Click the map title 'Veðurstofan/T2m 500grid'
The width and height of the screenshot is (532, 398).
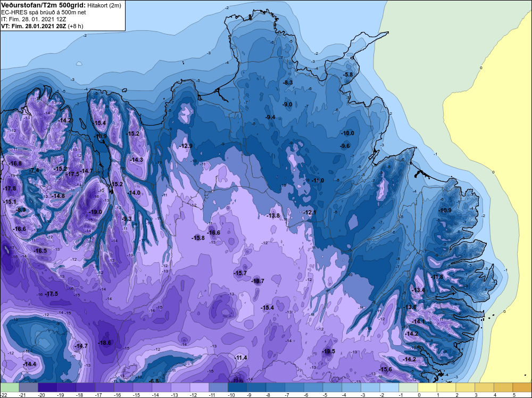[x=43, y=5]
